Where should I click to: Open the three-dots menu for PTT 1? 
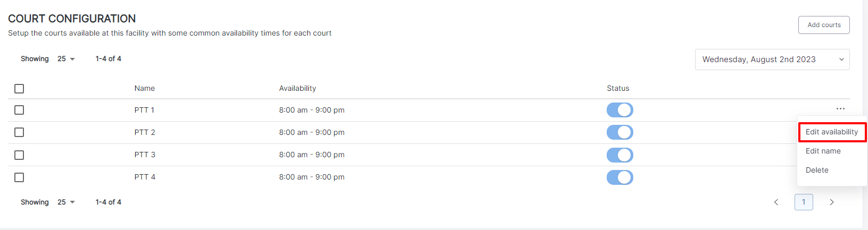click(840, 109)
